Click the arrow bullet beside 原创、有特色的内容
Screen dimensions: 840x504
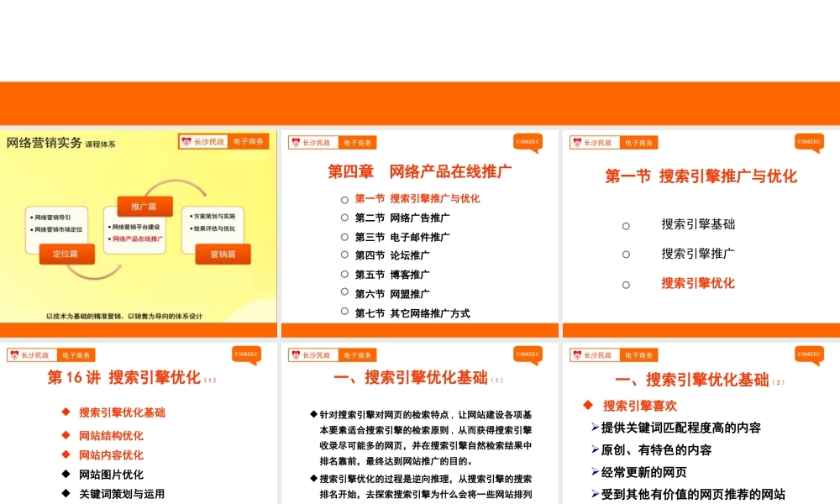pyautogui.click(x=595, y=450)
